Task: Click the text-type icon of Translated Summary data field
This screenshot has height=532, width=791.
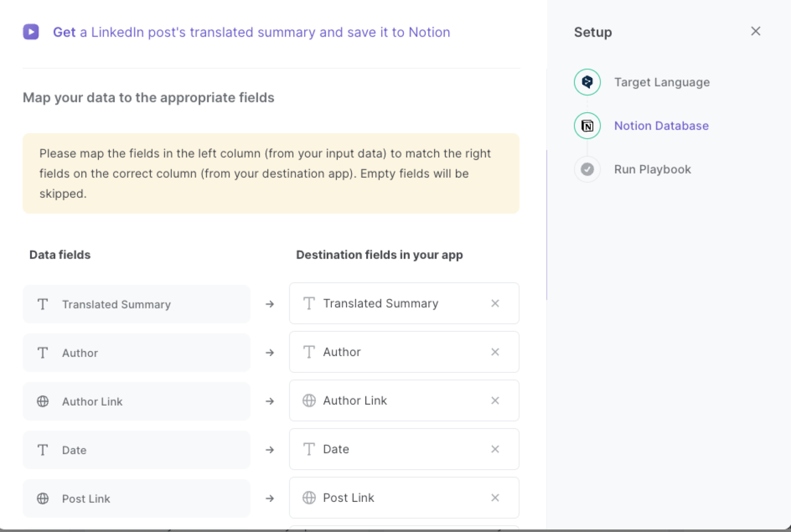Action: (x=43, y=304)
